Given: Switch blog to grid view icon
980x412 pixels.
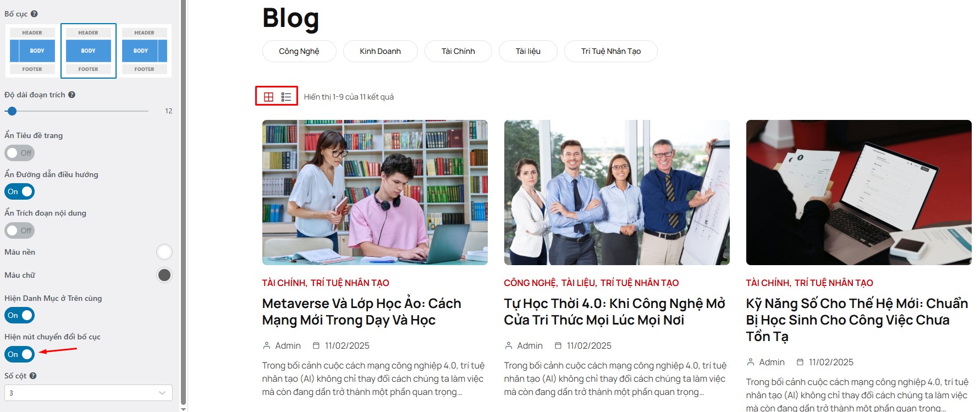Looking at the screenshot, I should point(268,97).
